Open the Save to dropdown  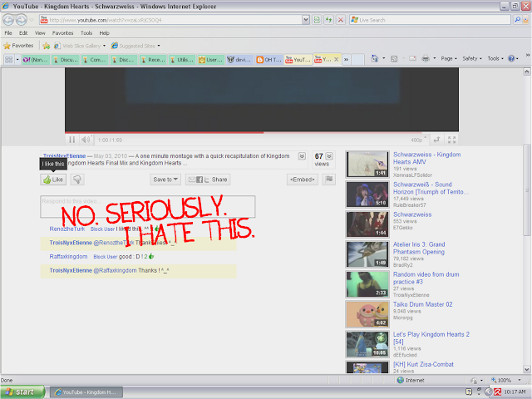tap(165, 180)
